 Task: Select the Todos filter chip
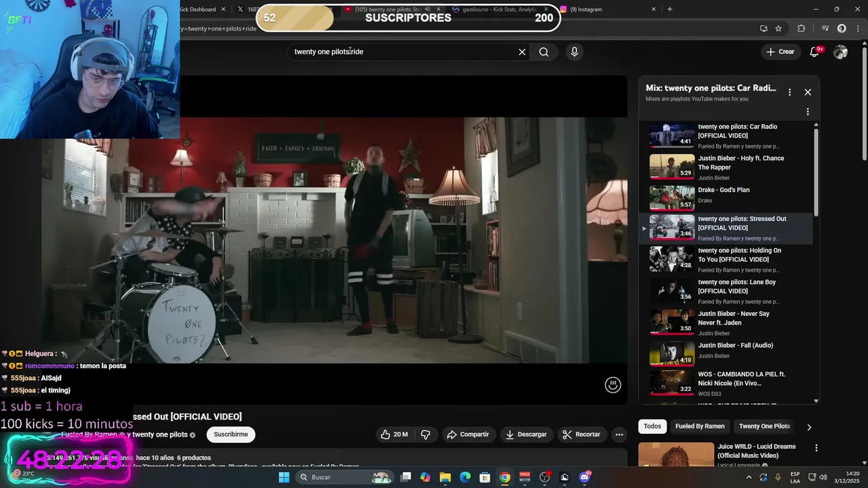pos(652,426)
